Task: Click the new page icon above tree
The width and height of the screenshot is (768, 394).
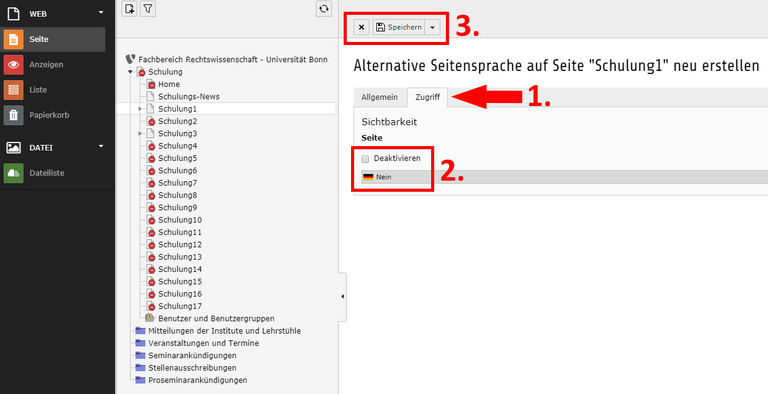Action: click(129, 9)
